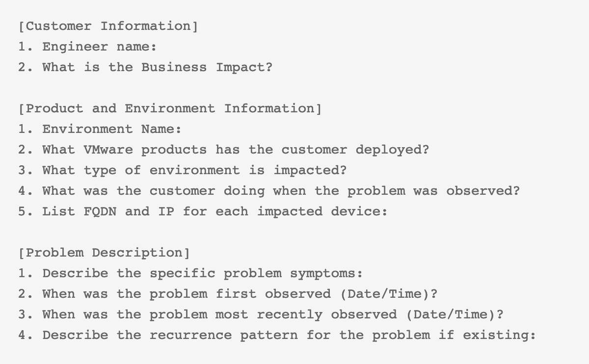The height and width of the screenshot is (364, 589).
Task: Click the Product and Environment Information header
Action: [x=170, y=108]
